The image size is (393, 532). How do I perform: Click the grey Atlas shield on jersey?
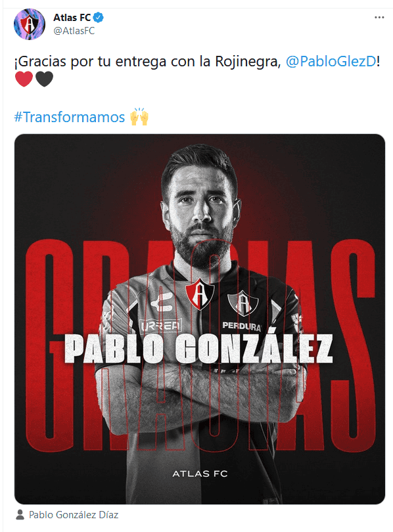[x=243, y=303]
